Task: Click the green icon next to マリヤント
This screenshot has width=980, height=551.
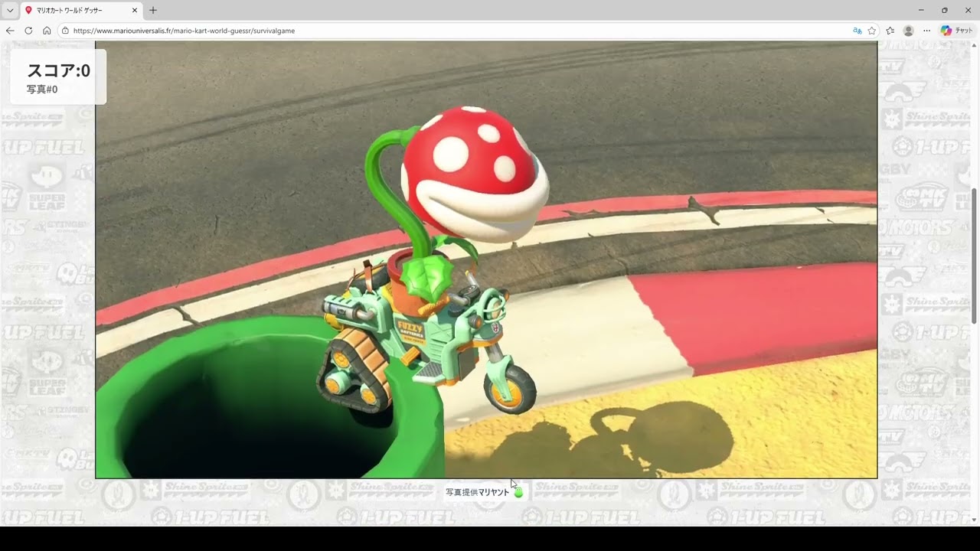Action: coord(518,492)
